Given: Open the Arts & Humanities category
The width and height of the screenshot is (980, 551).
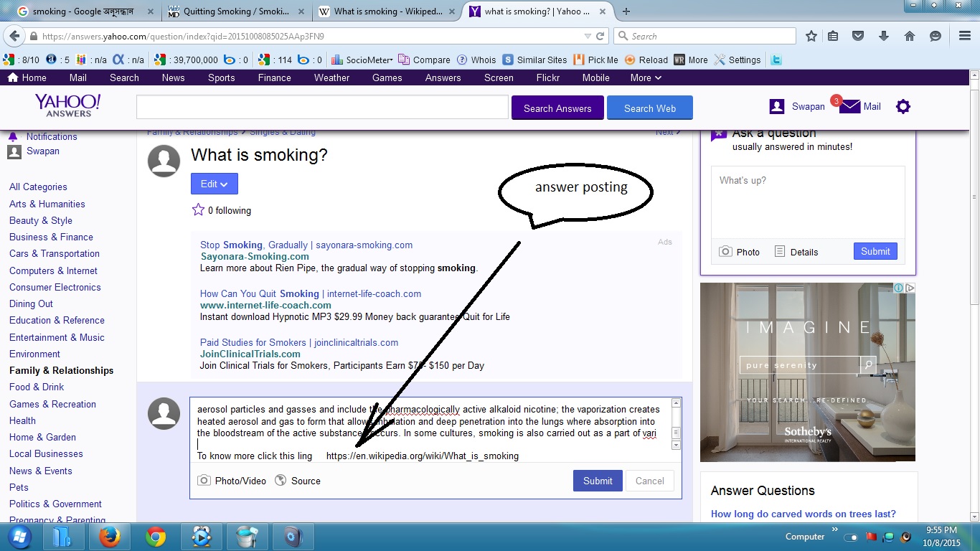Looking at the screenshot, I should click(x=47, y=204).
